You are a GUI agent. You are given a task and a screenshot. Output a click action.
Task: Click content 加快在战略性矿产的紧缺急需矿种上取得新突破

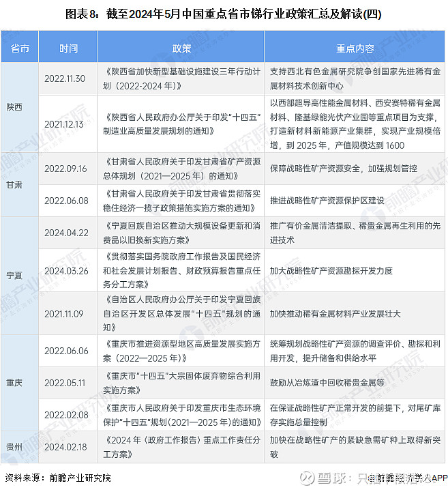[x=355, y=447]
